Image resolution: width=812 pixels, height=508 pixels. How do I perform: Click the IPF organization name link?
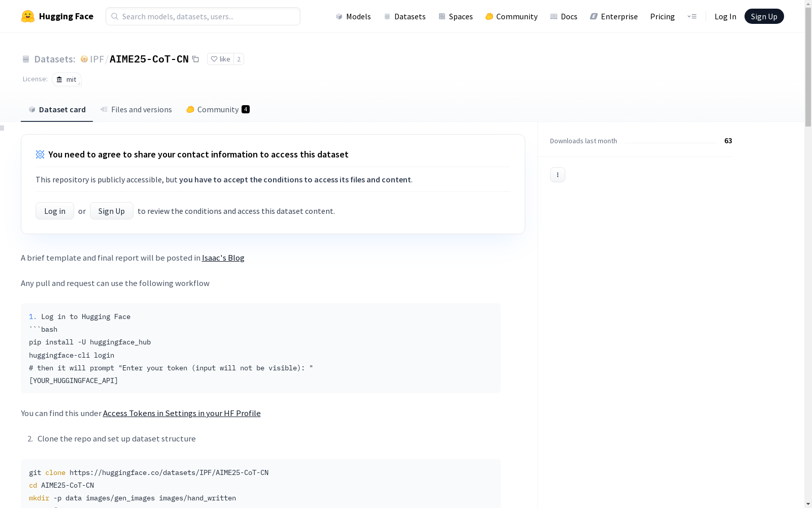point(97,59)
